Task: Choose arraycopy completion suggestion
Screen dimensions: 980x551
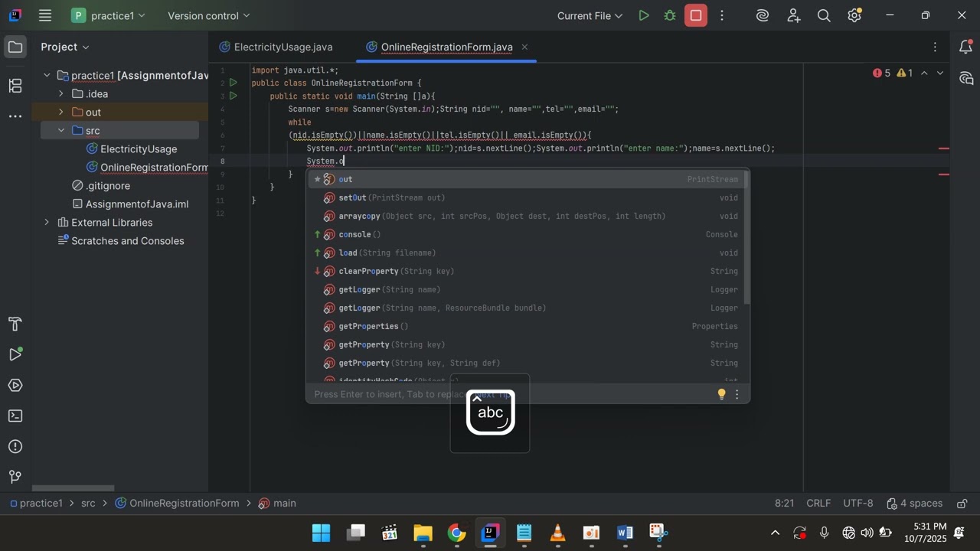Action: coord(528,216)
